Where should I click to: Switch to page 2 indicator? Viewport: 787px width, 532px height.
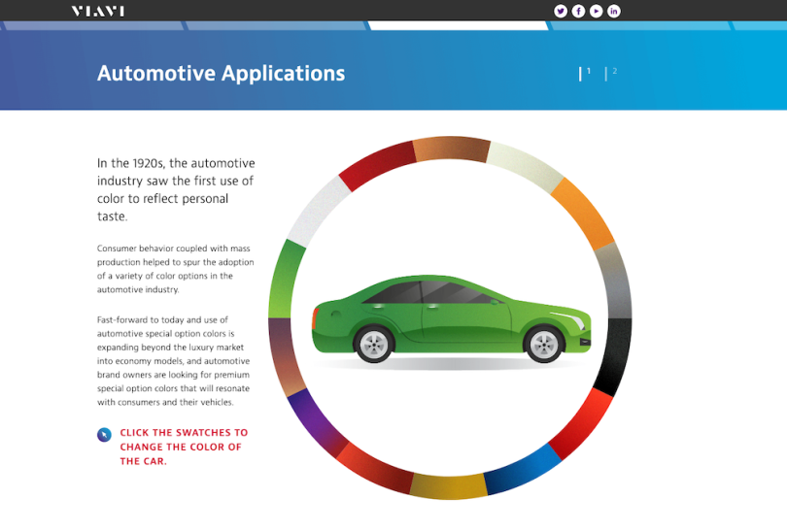click(x=611, y=73)
